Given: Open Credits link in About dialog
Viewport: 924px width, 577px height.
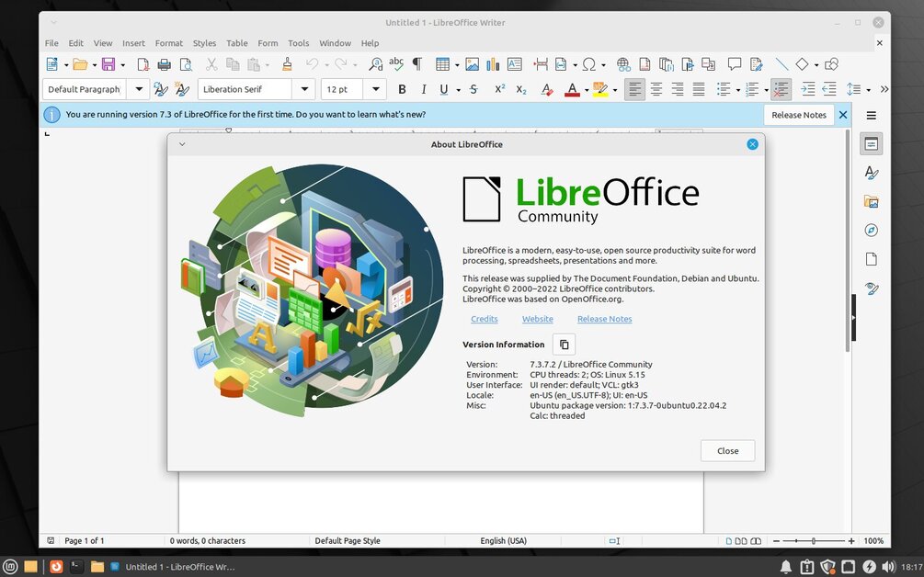Looking at the screenshot, I should click(x=485, y=319).
